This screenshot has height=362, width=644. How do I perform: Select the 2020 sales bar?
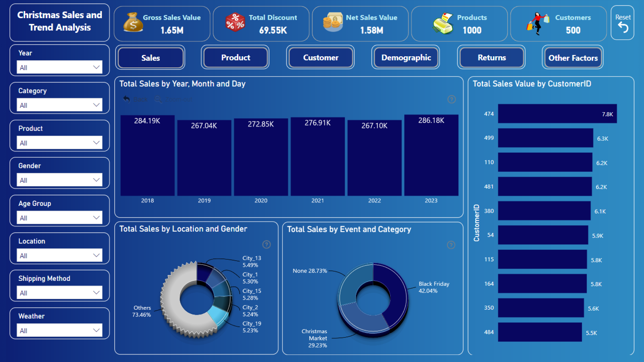[261, 157]
